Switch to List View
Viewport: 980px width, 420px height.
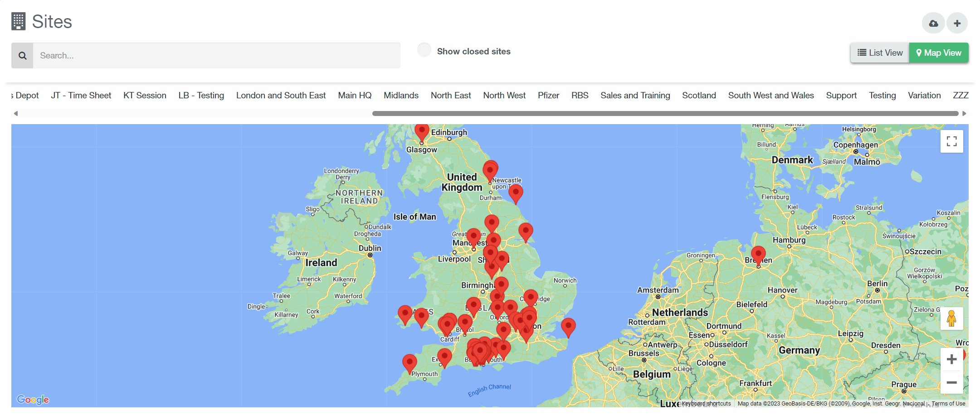coord(880,53)
